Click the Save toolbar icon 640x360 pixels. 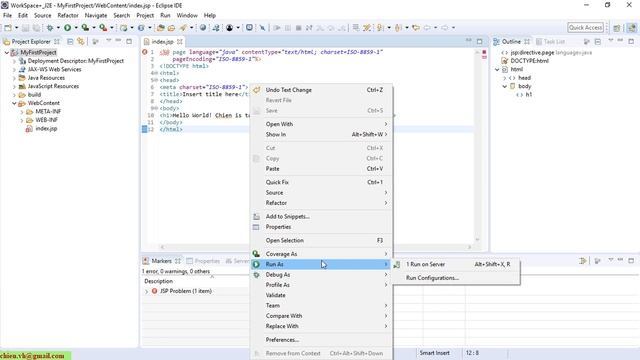pyautogui.click(x=25, y=28)
